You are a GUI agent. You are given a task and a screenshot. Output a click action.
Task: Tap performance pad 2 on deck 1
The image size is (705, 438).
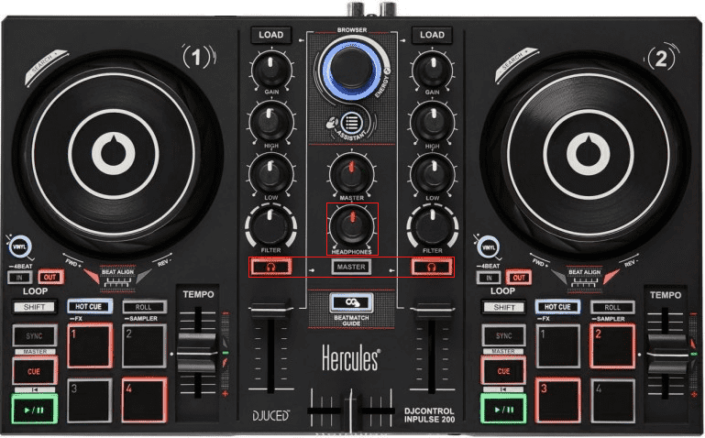144,346
